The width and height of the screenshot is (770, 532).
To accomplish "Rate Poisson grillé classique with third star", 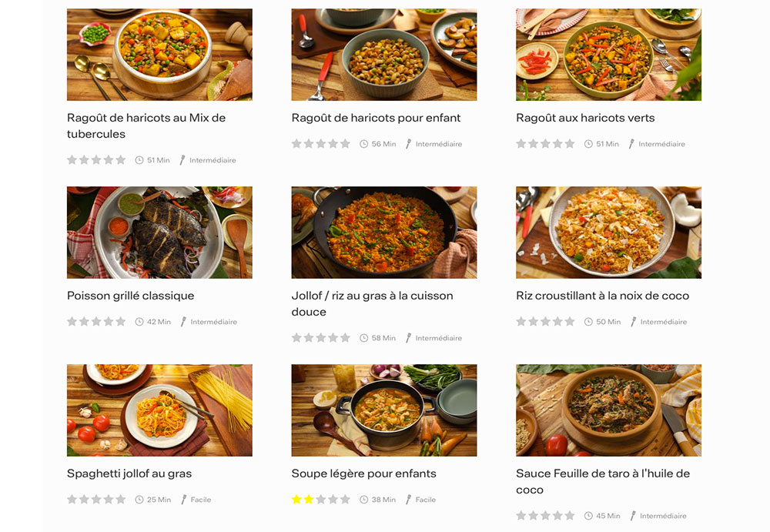I will (x=96, y=322).
